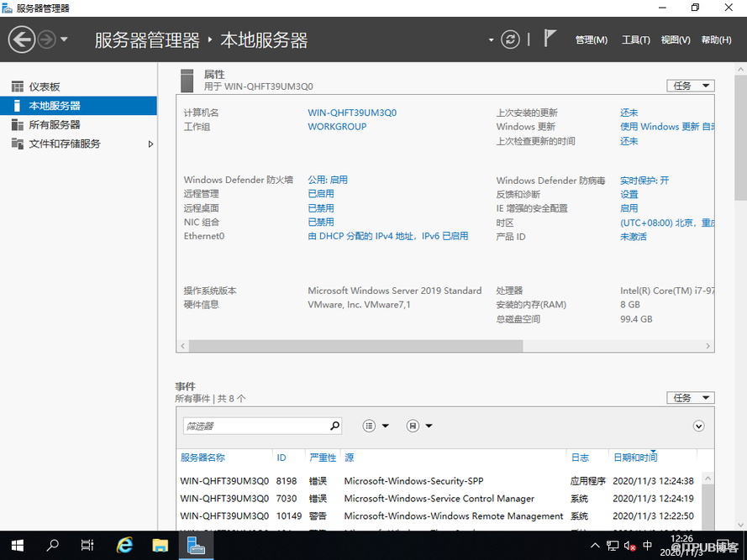This screenshot has width=747, height=560.
Task: Open the 管理(M) menu
Action: pos(591,39)
